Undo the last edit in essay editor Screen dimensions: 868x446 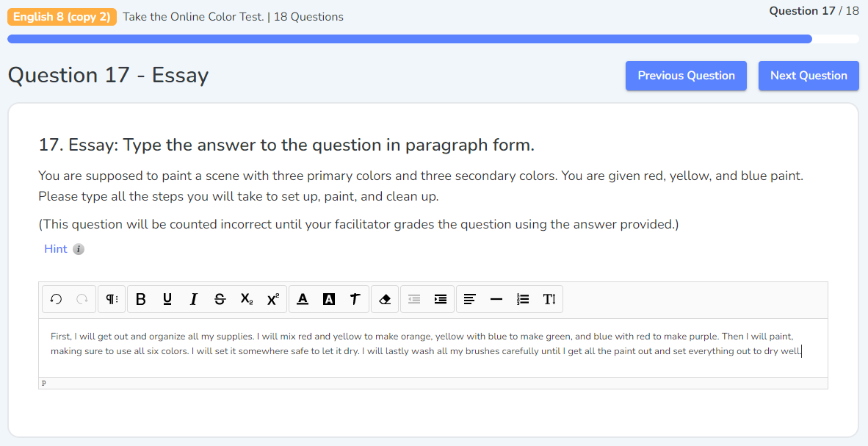click(56, 299)
